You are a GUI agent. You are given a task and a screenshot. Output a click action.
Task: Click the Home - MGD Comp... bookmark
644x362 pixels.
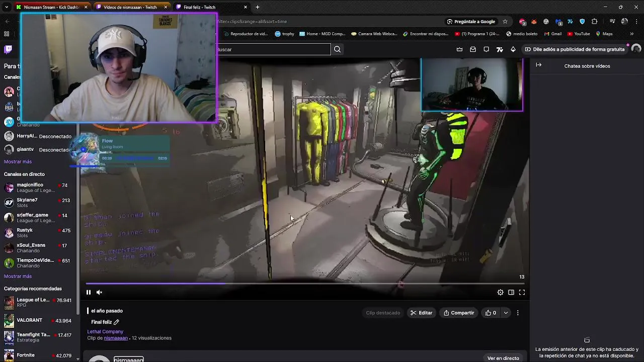(x=322, y=34)
